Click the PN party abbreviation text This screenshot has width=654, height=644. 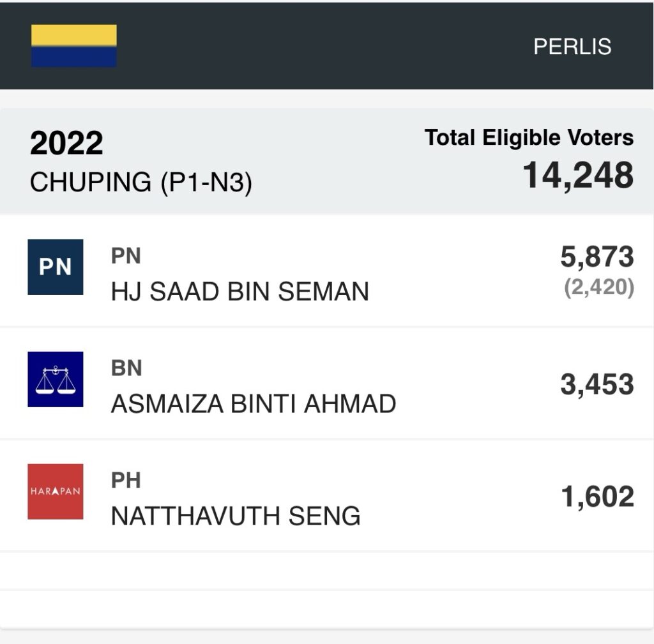click(126, 256)
